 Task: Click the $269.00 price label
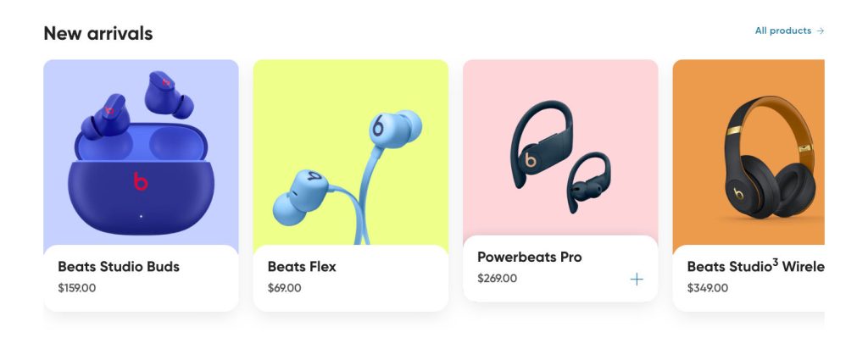(497, 278)
